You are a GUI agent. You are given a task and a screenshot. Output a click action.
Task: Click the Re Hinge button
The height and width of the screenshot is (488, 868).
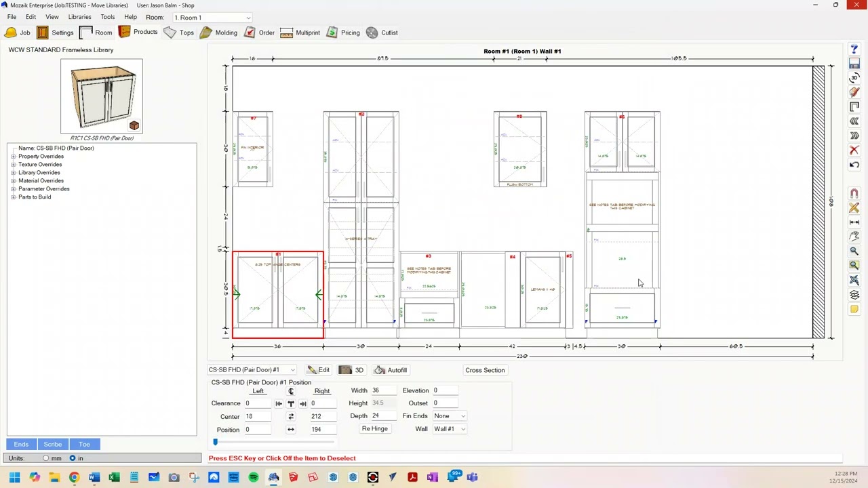click(x=375, y=429)
